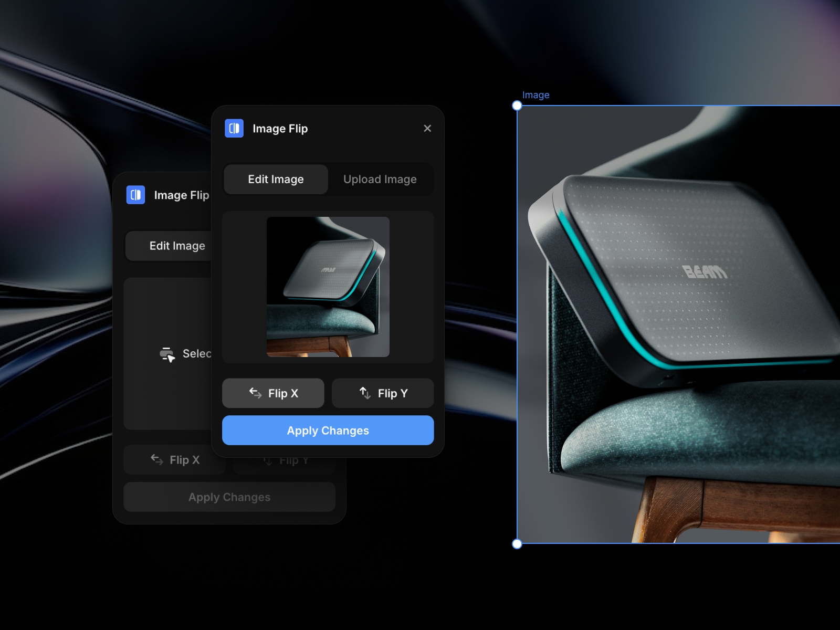Viewport: 840px width, 630px height.
Task: Click the top-left selection handle of the image
Action: pyautogui.click(x=517, y=105)
